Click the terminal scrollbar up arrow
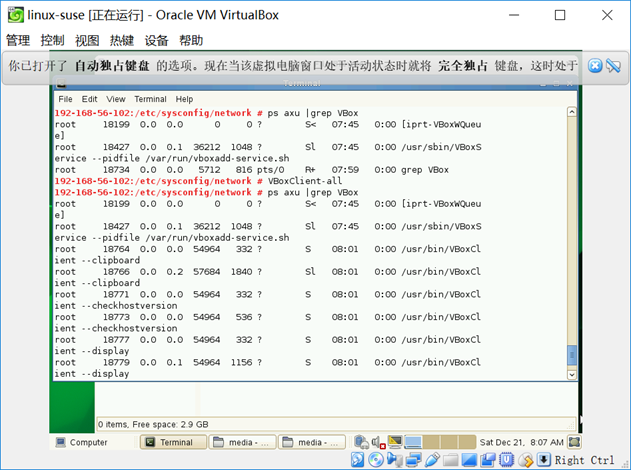Image resolution: width=631 pixels, height=470 pixels. click(x=571, y=112)
